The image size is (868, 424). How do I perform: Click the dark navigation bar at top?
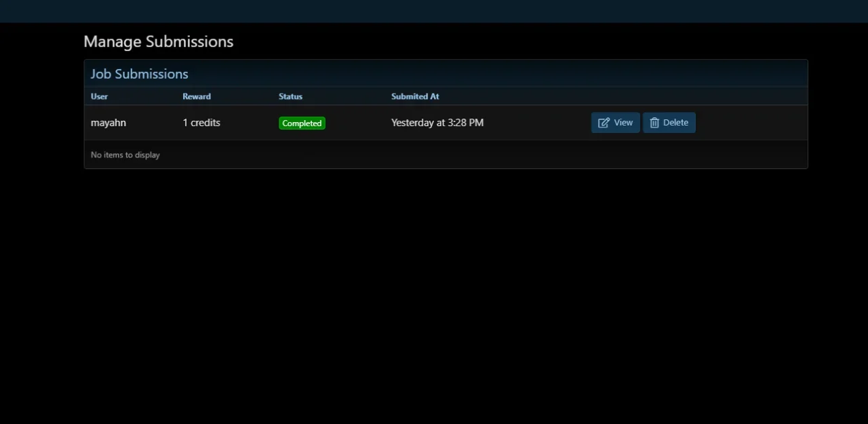pos(434,11)
